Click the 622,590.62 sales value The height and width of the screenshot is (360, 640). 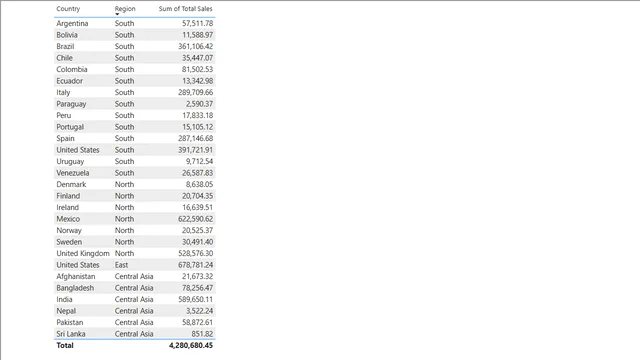coord(196,219)
